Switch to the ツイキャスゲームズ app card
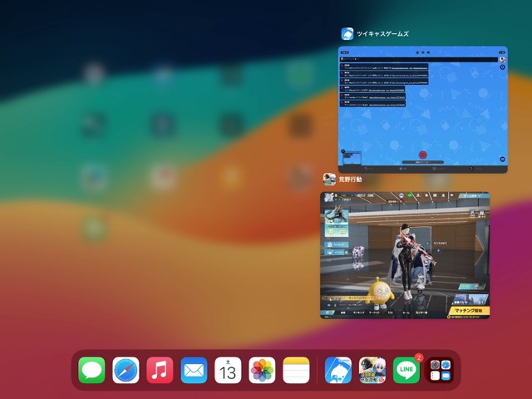Viewport: 532px width, 399px height. [423, 110]
